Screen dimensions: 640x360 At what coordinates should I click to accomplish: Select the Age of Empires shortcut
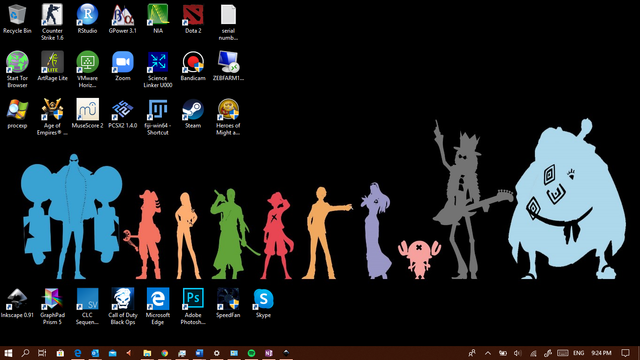(52, 117)
